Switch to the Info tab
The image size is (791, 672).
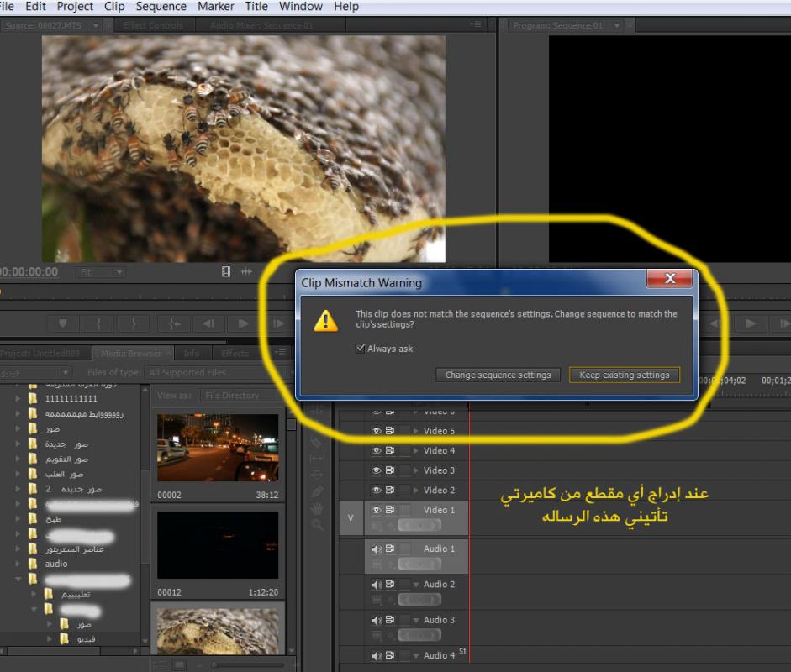tap(192, 354)
